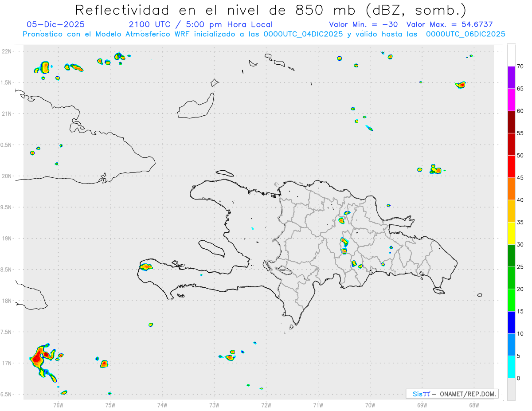Viewport: 532px width, 411px height.
Task: Select the '74W' longitude label
Action: coord(162,404)
